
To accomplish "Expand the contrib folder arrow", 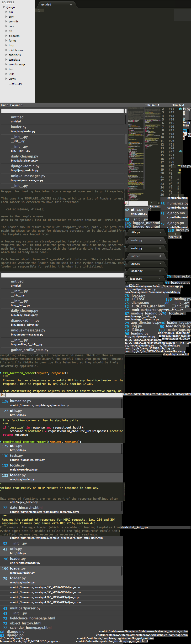I will tap(6, 21).
